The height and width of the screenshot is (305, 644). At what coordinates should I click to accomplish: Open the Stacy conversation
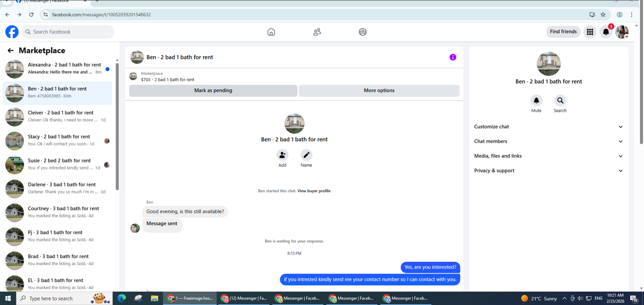[57, 141]
